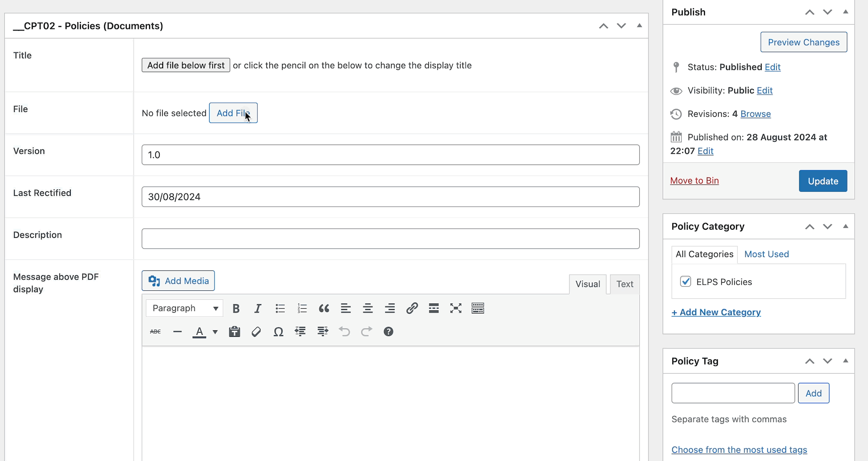The height and width of the screenshot is (461, 868).
Task: Collapse the Publish panel
Action: (x=845, y=12)
